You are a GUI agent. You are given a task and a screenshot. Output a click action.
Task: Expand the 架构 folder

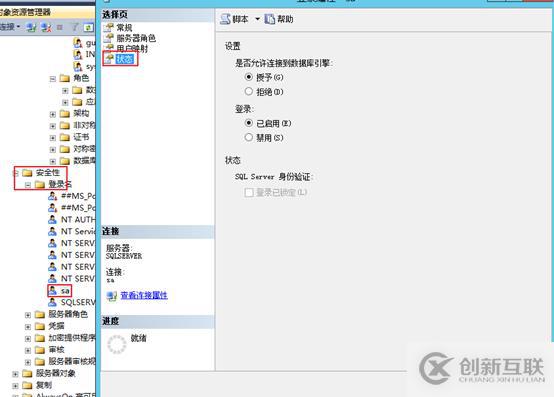[x=53, y=114]
